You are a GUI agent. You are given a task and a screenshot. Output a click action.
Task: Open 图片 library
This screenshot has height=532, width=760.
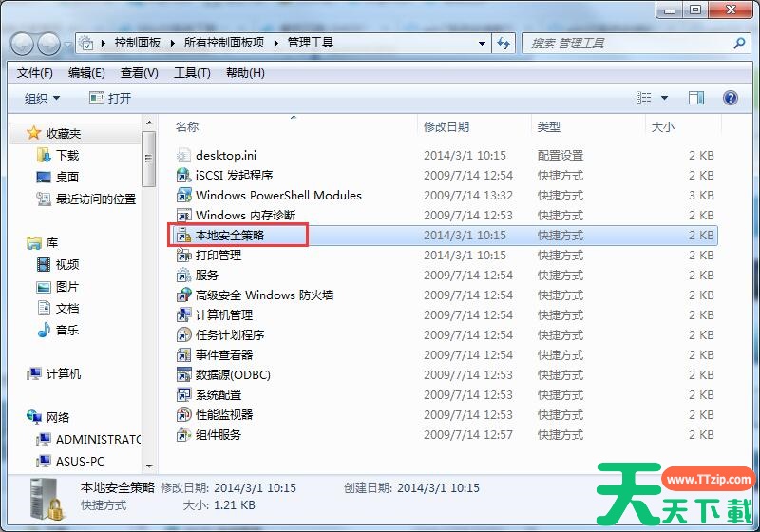tap(67, 287)
